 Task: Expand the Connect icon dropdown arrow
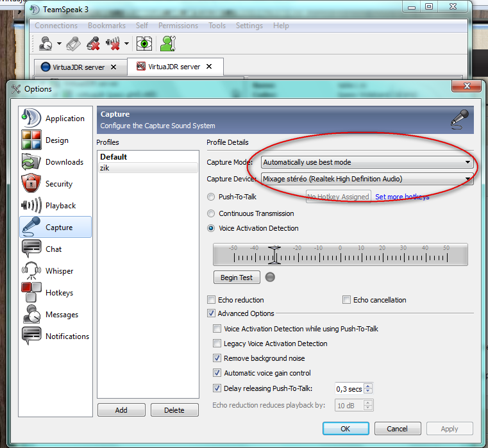click(x=59, y=44)
